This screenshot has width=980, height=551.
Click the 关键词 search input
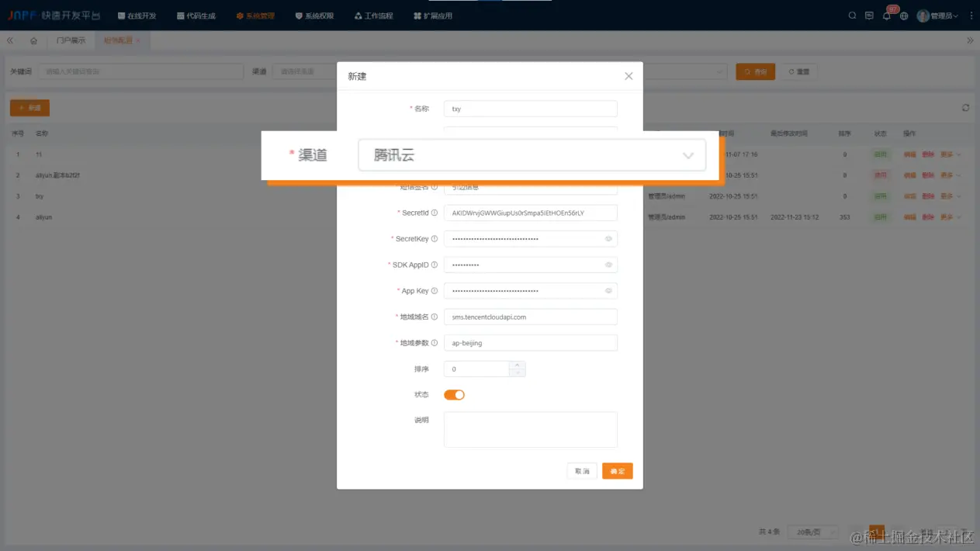(x=140, y=71)
